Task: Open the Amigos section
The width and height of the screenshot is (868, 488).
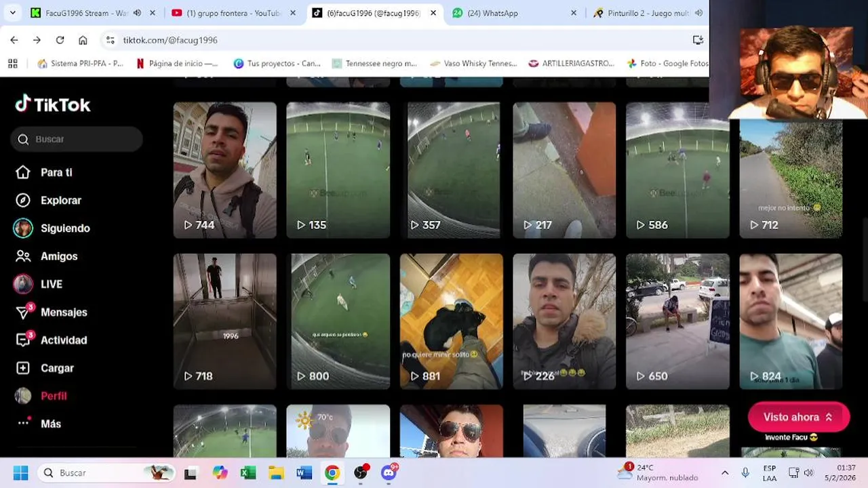Action: coord(47,256)
